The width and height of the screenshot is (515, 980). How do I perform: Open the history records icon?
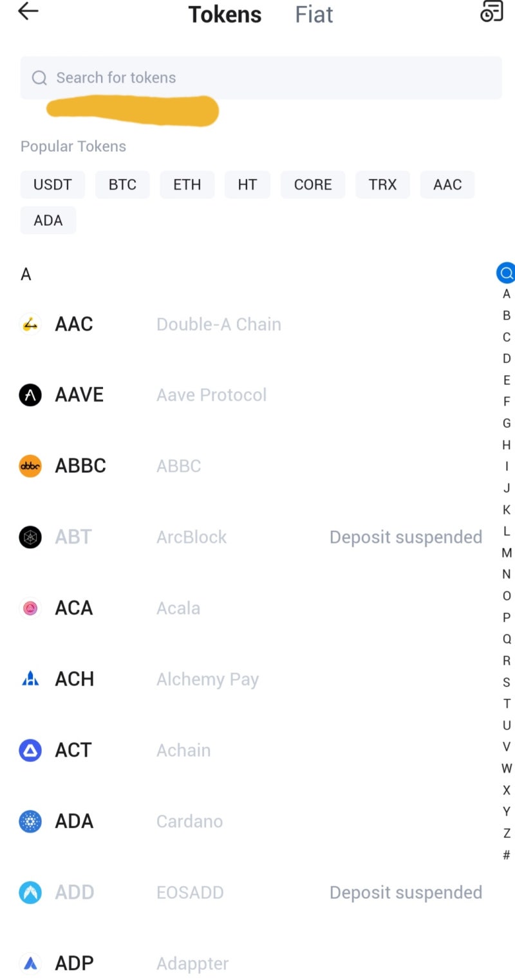pyautogui.click(x=492, y=11)
